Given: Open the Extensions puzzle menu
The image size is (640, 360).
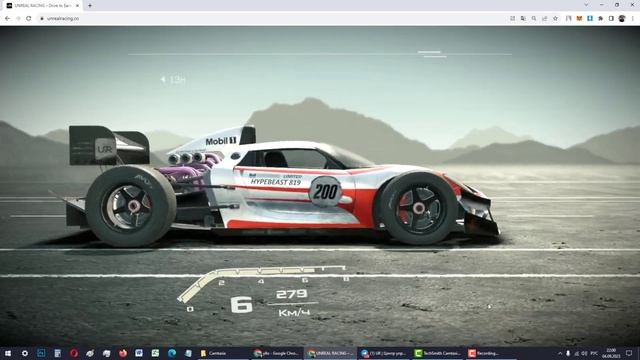Looking at the screenshot, I should pyautogui.click(x=600, y=18).
